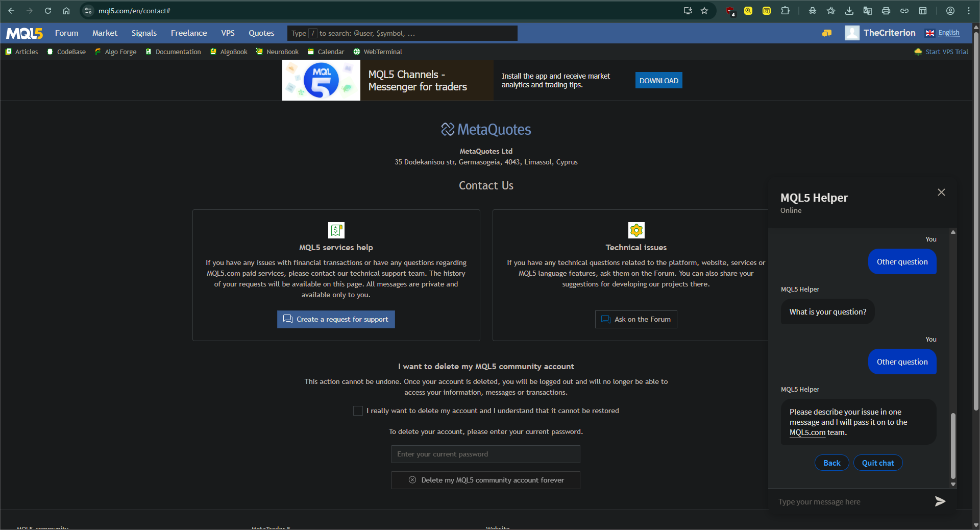
Task: Click Ask on the Forum button
Action: (636, 319)
